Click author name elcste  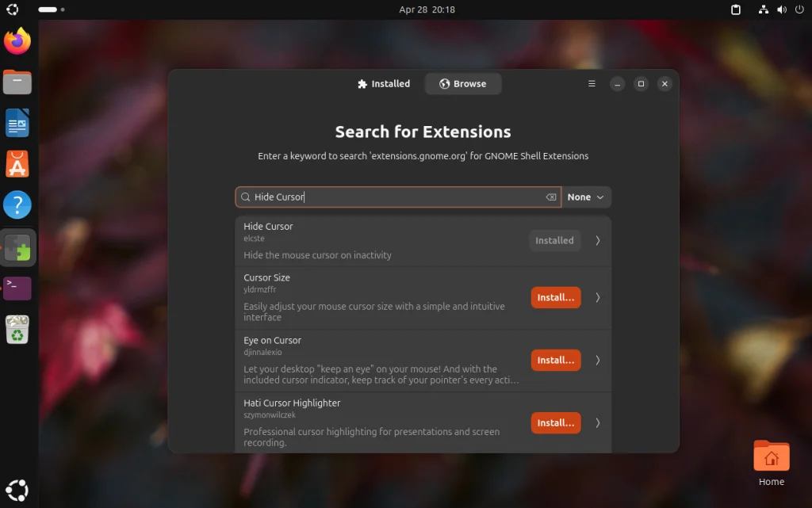[x=254, y=239]
